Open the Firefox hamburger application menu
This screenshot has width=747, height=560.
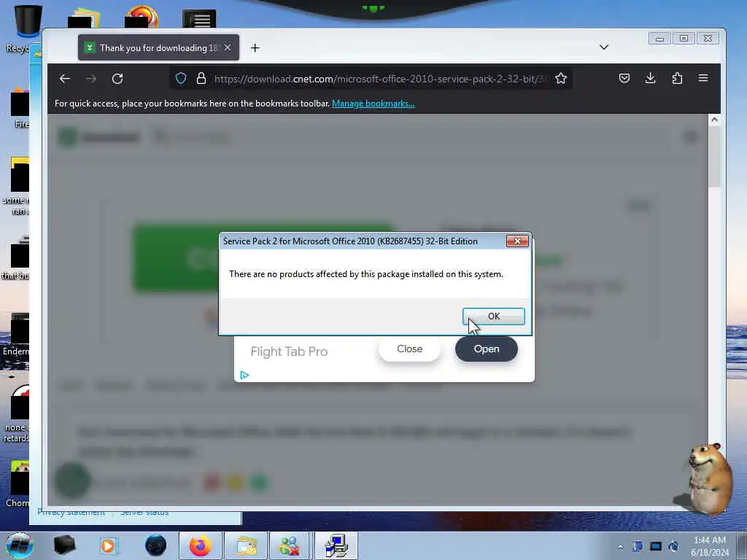pos(703,78)
